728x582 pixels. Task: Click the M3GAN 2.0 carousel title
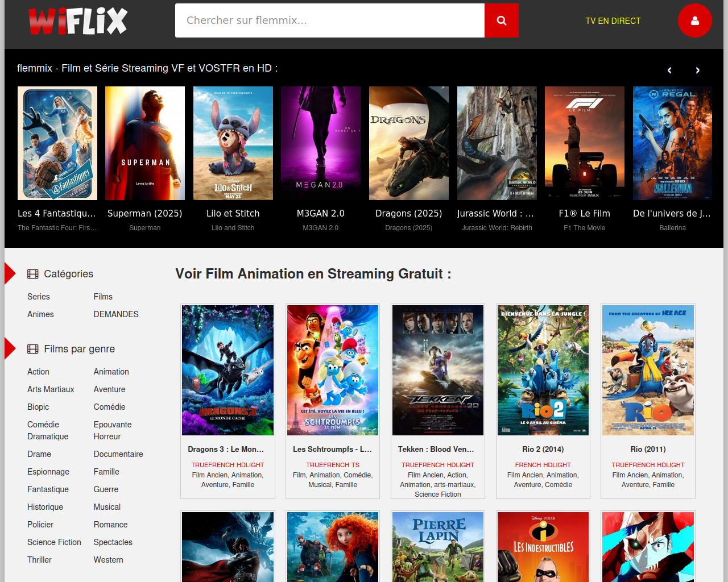pos(321,213)
